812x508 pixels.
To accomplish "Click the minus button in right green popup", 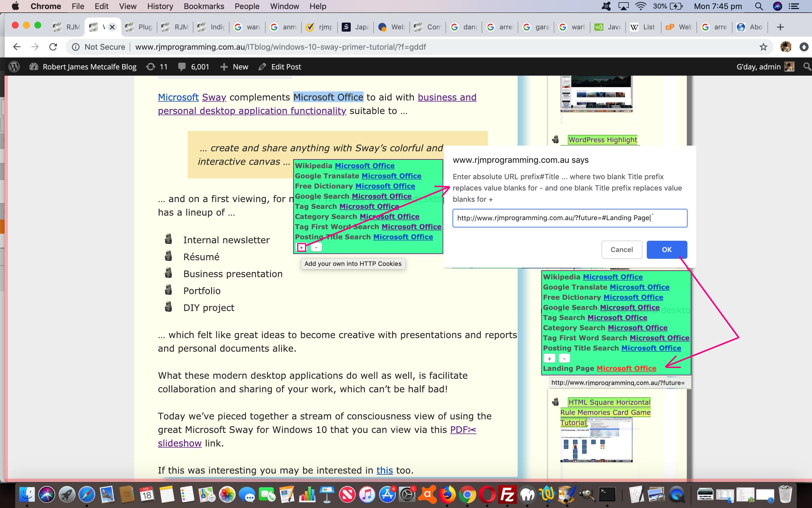I will pos(564,358).
